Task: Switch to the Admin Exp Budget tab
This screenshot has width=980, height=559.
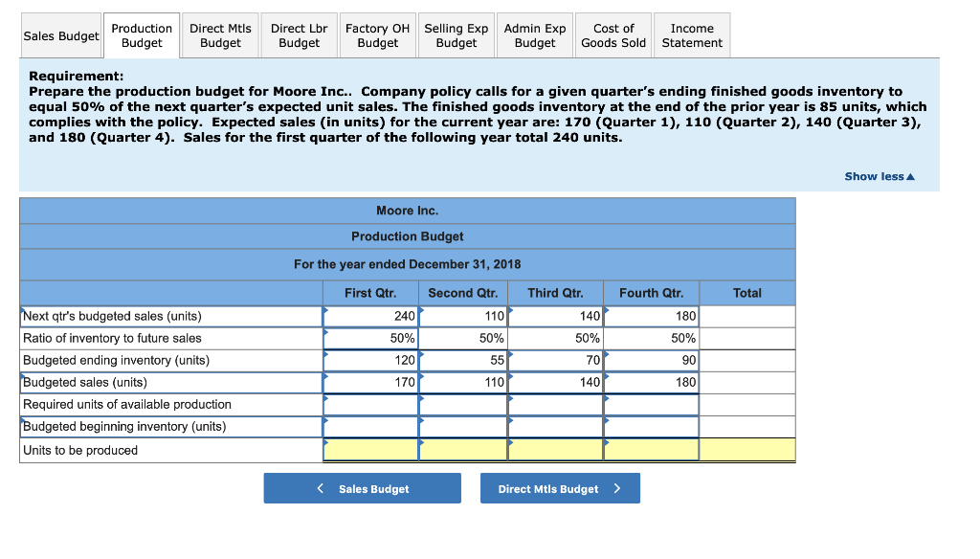Action: [x=534, y=35]
